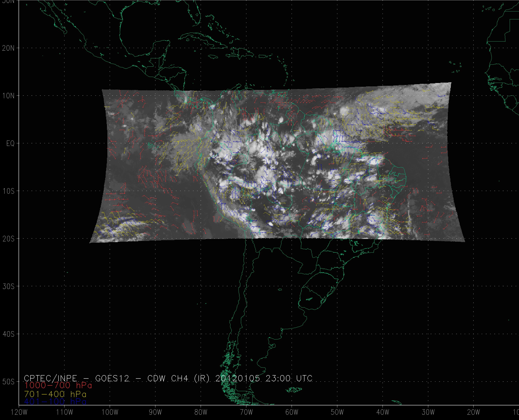Image resolution: width=519 pixels, height=420 pixels.
Task: Click the 20N latitude axis label
Action: pos(9,48)
